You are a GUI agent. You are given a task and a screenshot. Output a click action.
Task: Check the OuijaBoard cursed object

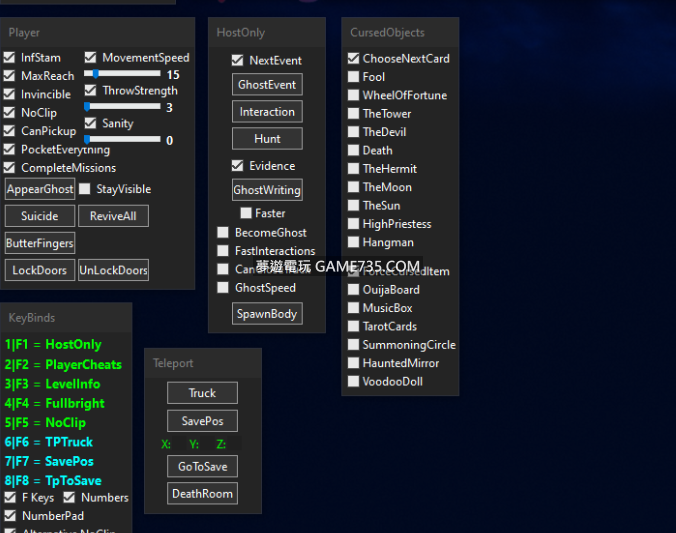click(x=353, y=290)
